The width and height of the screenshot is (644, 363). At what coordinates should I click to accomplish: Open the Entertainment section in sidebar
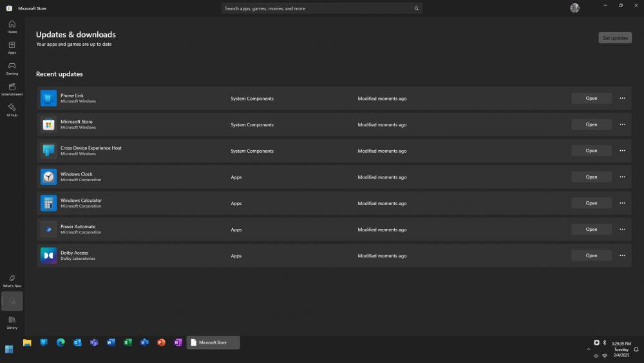[x=12, y=89]
